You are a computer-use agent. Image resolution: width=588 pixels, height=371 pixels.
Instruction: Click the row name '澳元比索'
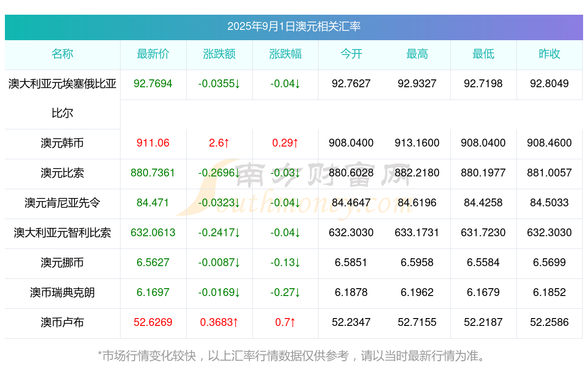click(x=62, y=173)
